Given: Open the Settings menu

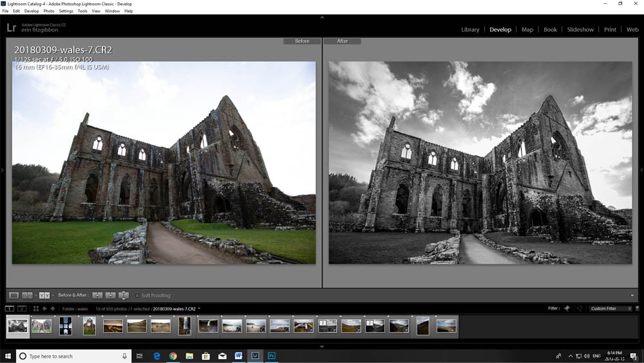Looking at the screenshot, I should click(66, 11).
